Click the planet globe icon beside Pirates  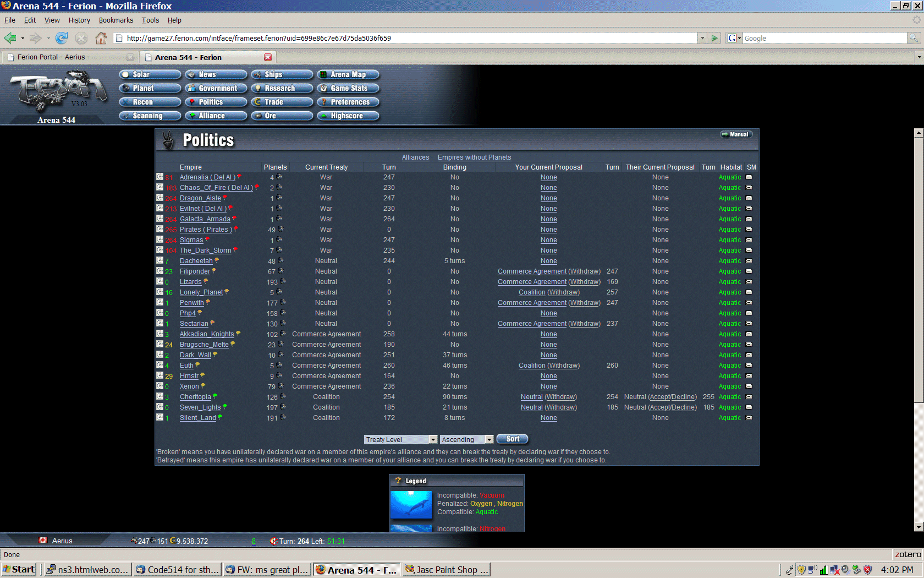[280, 229]
